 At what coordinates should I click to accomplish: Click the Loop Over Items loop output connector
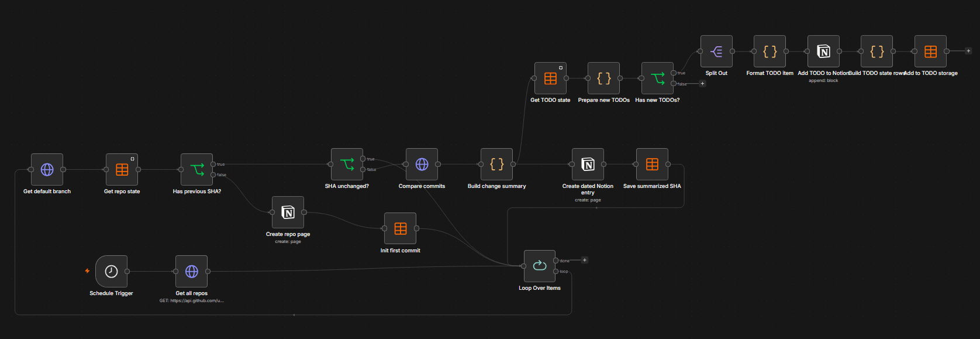[556, 271]
